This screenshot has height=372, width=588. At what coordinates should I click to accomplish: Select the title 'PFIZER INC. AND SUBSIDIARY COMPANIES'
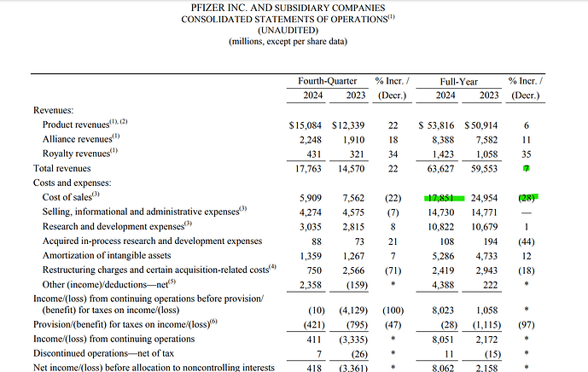point(288,8)
